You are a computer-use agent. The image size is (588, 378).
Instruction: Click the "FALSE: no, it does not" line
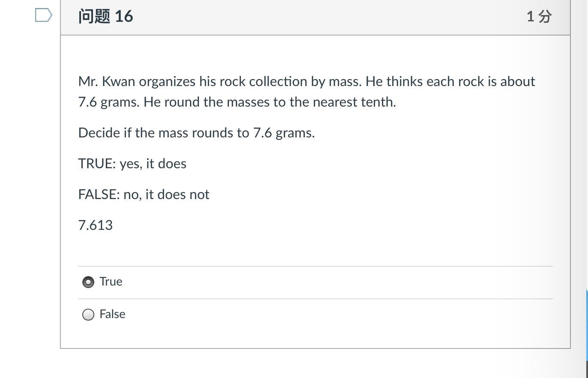[144, 194]
